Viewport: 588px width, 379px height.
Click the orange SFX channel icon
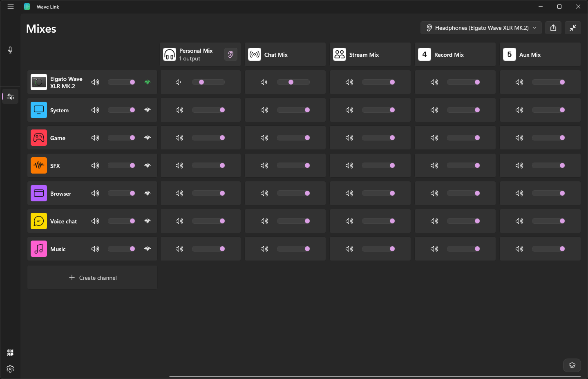(39, 165)
